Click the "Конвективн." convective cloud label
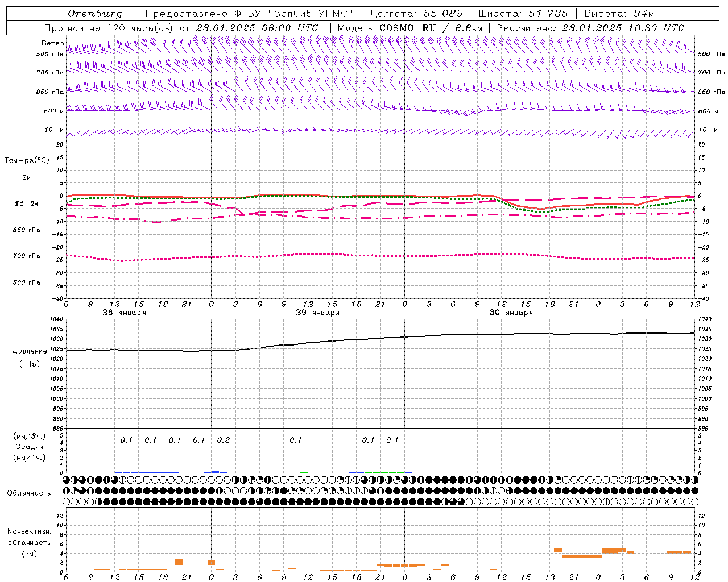 [x=29, y=531]
